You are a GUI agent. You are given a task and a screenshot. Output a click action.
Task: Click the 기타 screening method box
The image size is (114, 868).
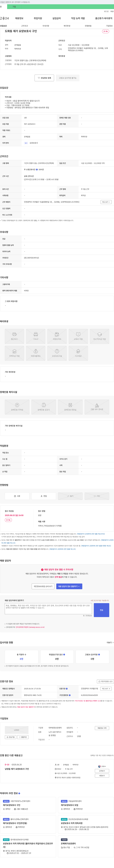97,496
